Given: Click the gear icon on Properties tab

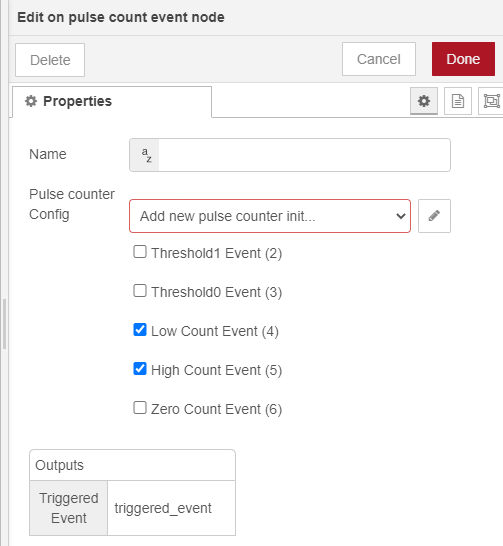Looking at the screenshot, I should click(x=31, y=101).
